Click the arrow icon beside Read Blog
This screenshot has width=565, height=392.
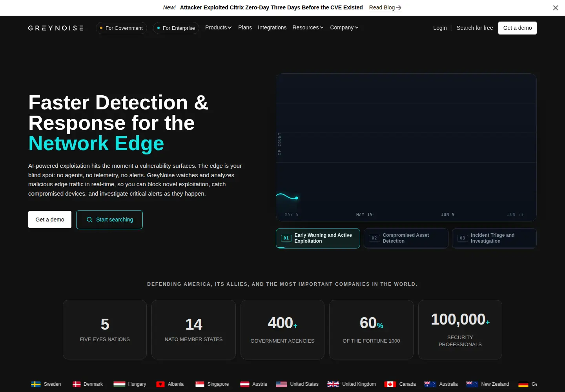tap(399, 7)
